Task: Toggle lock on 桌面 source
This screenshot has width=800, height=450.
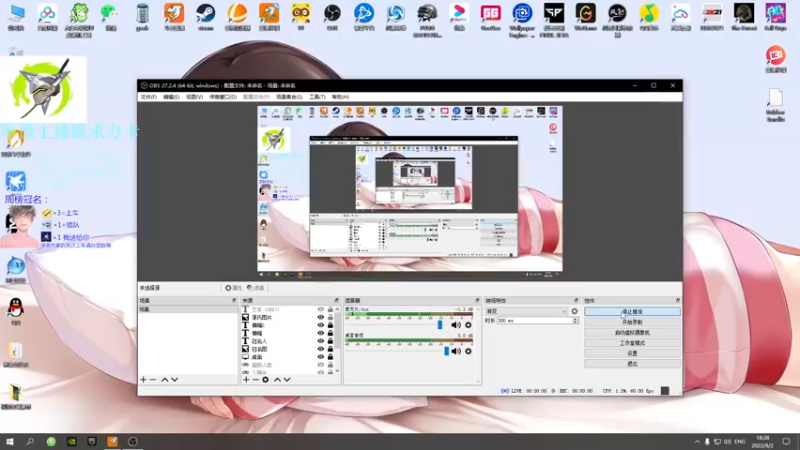Action: tap(330, 357)
